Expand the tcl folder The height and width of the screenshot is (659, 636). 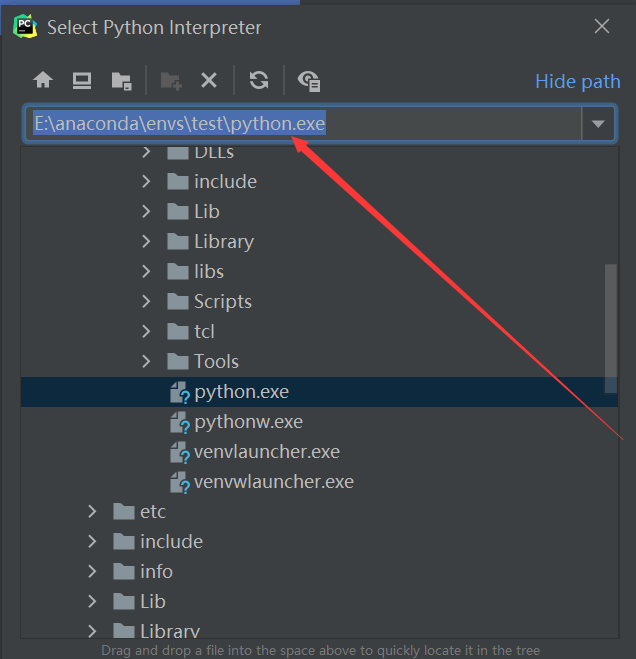click(x=146, y=332)
